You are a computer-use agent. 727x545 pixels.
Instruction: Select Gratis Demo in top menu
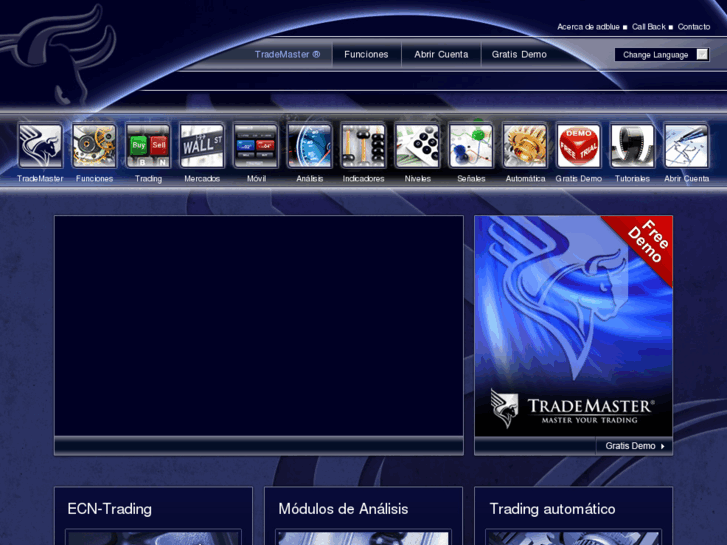[x=519, y=54]
